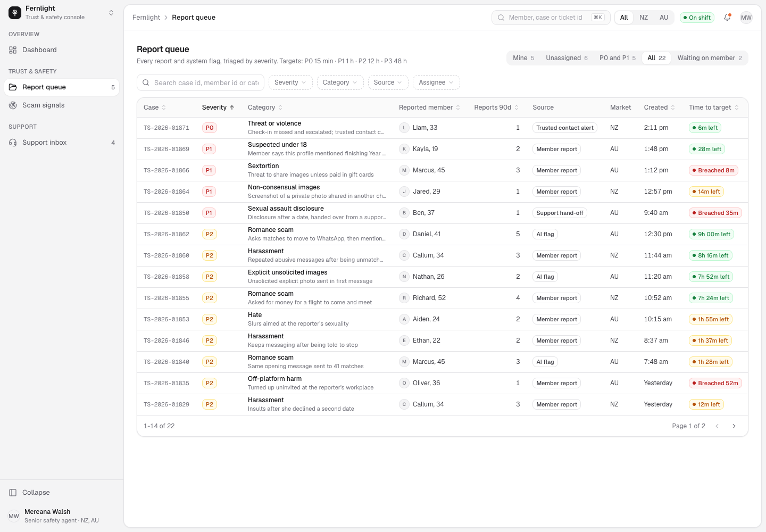
Task: Open the workspace switcher chevrons
Action: coord(111,13)
